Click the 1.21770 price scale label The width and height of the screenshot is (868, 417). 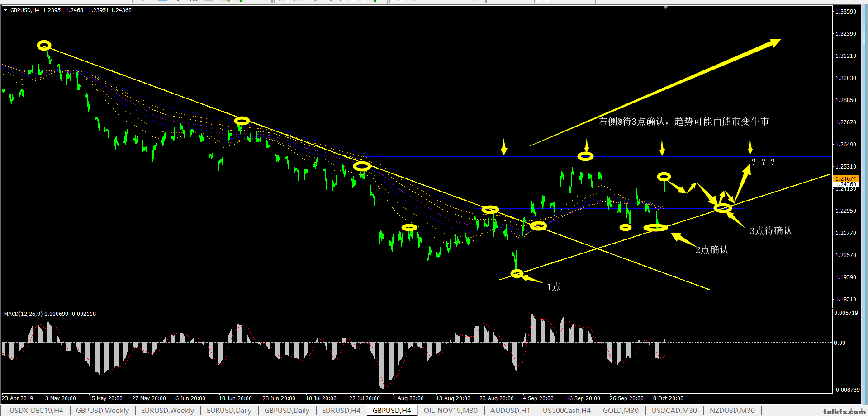pos(845,233)
